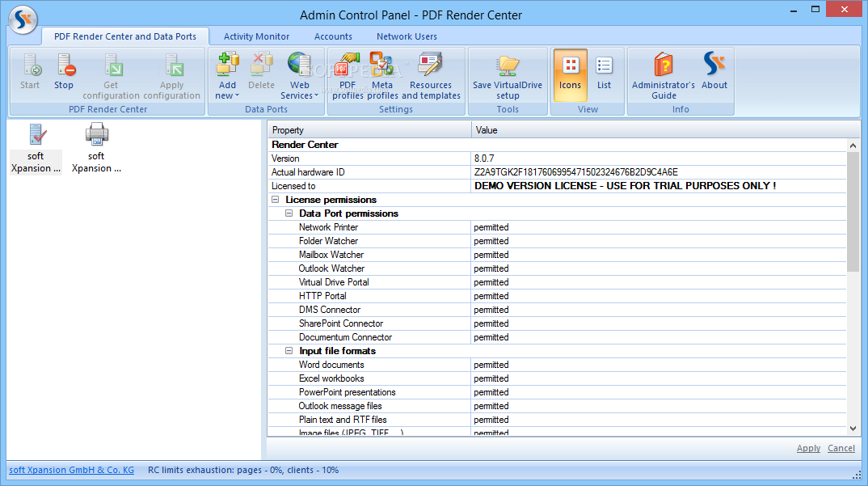The width and height of the screenshot is (868, 486).
Task: Open the About dialog
Action: 714,71
